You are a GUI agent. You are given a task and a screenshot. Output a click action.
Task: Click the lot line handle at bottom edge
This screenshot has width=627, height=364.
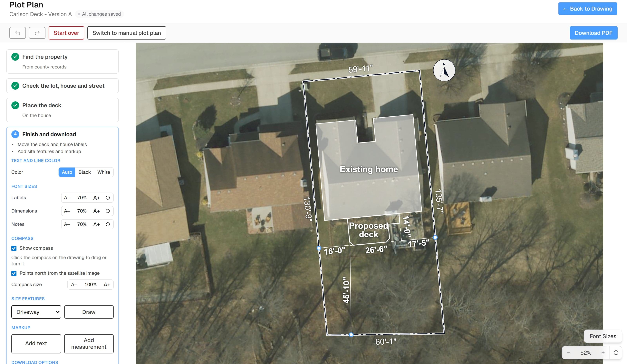coord(351,335)
